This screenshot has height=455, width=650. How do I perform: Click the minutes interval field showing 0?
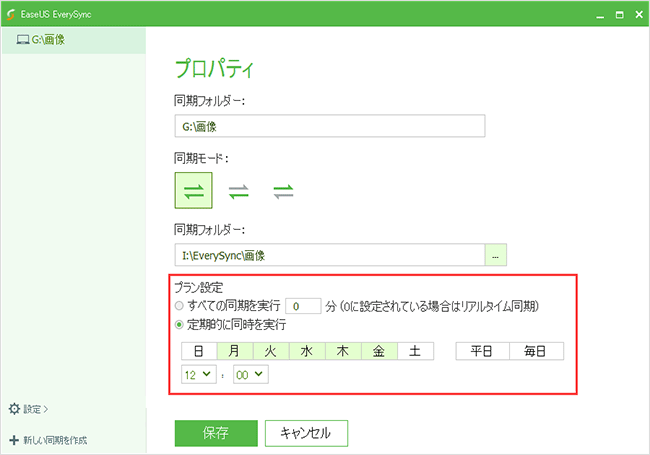tap(303, 306)
